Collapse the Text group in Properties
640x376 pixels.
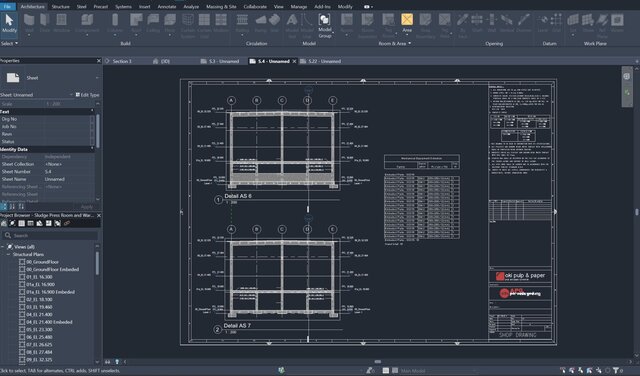pos(92,111)
